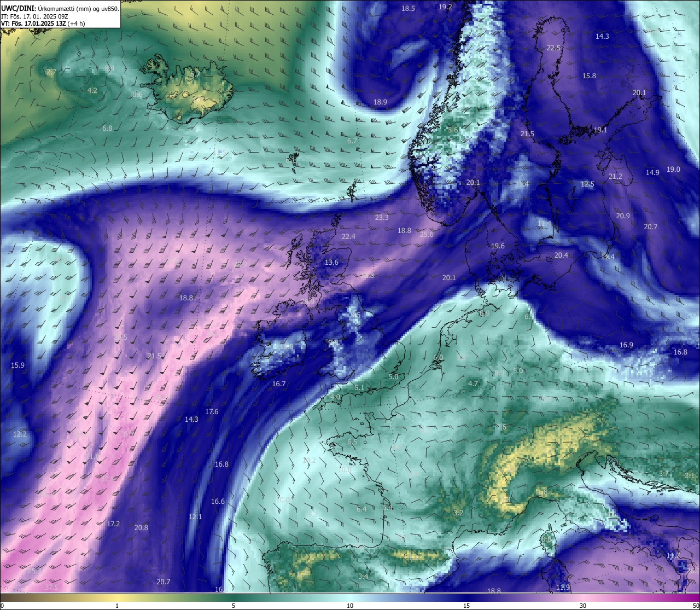
Task: Click the 21.2 value label
Action: tap(615, 176)
